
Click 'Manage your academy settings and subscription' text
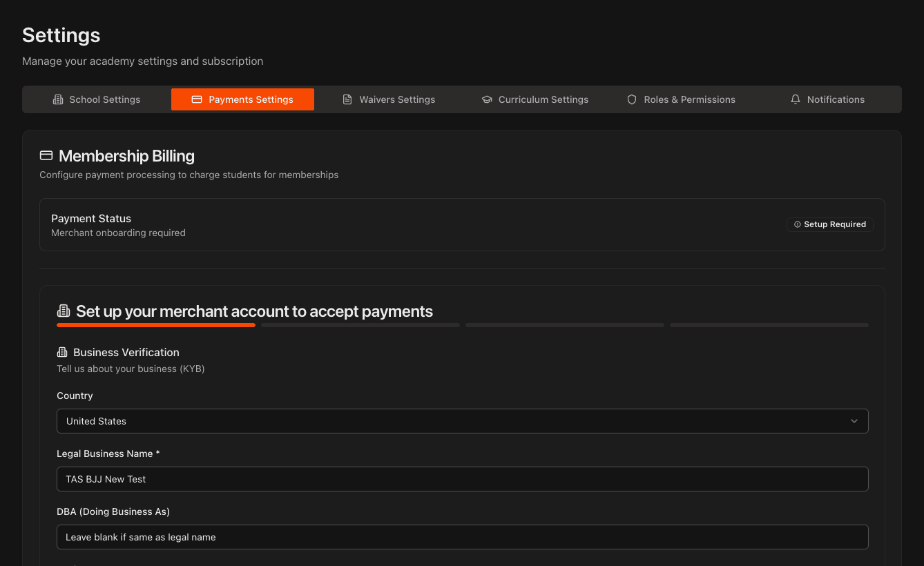(142, 61)
